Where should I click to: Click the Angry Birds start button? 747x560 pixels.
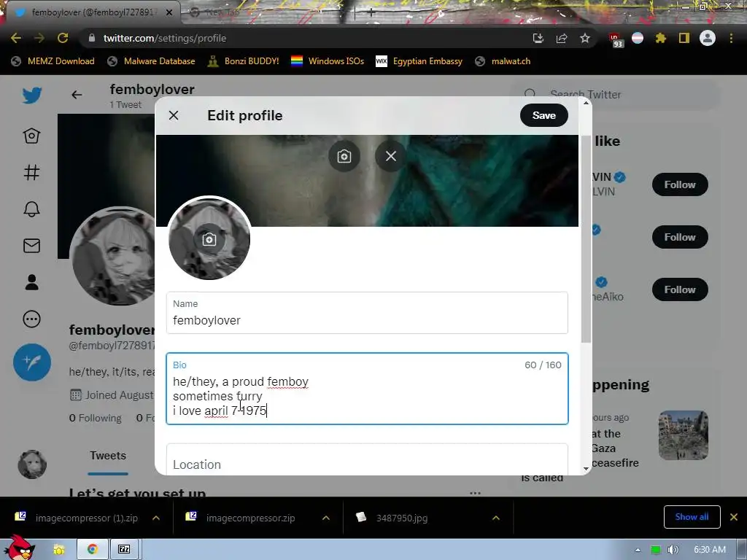coord(20,548)
